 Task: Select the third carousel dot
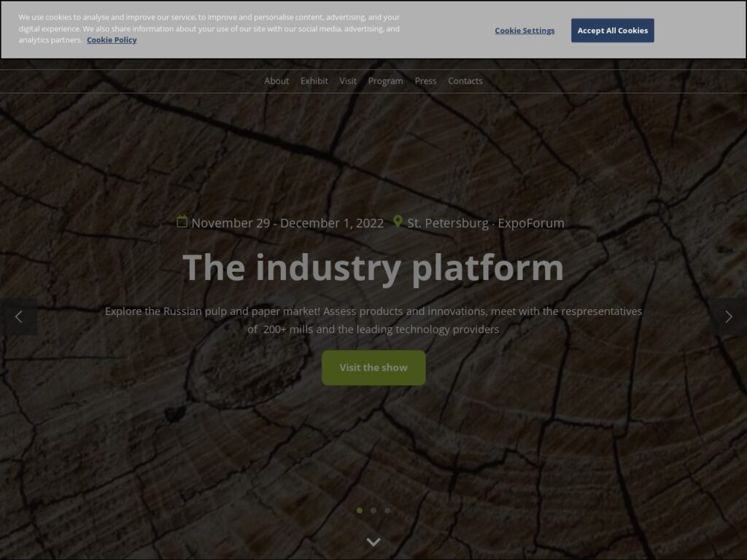click(387, 510)
